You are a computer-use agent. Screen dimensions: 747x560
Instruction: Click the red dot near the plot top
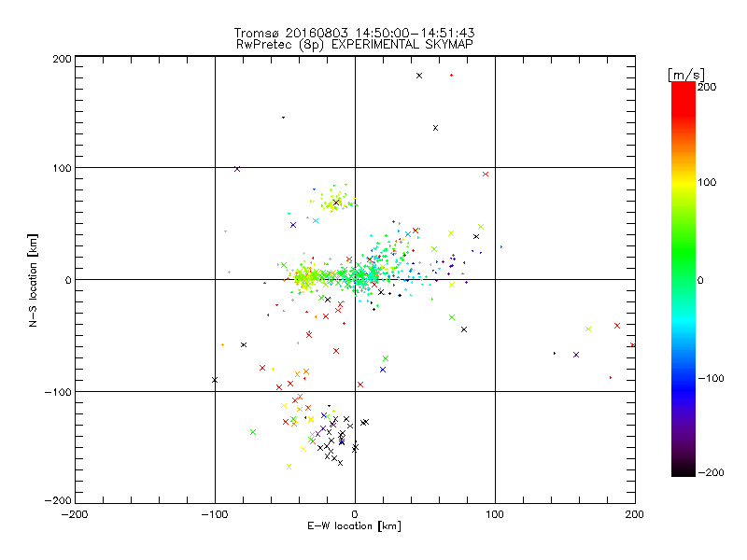pyautogui.click(x=452, y=76)
